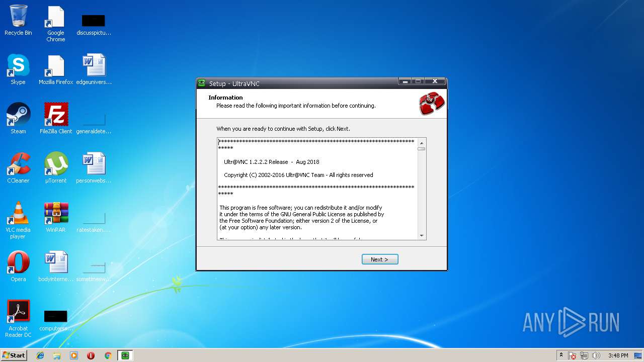The image size is (644, 362).
Task: Click the UltraVNC red logo in the setup header
Action: pos(432,103)
